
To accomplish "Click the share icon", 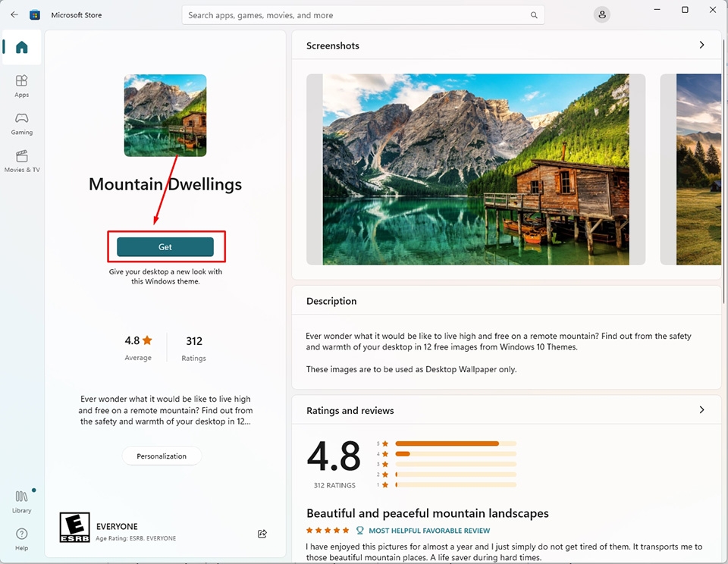I will 262,534.
